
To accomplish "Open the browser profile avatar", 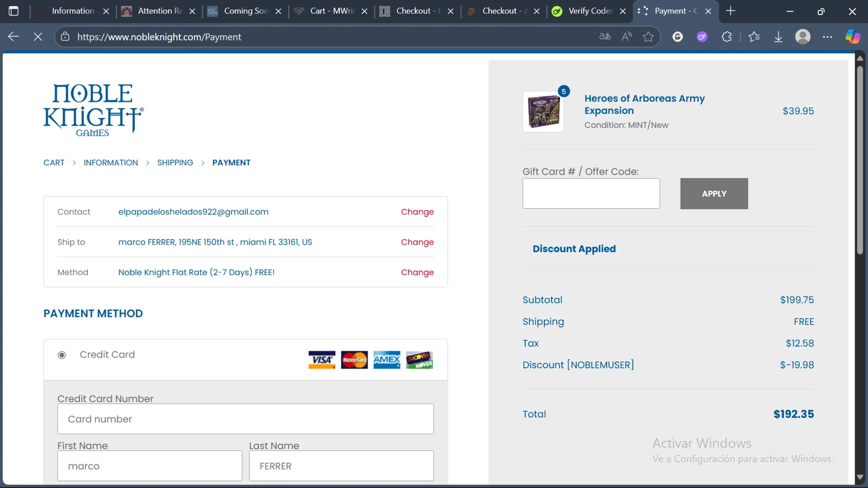I will pos(803,36).
